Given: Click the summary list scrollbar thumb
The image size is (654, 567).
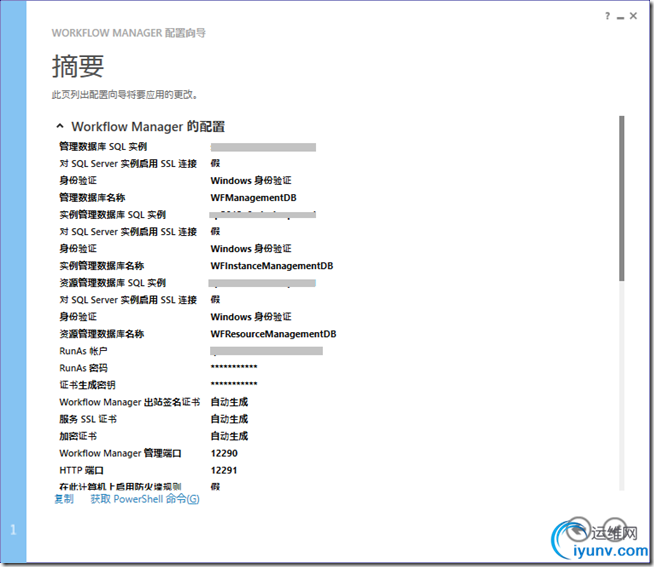Looking at the screenshot, I should click(x=621, y=198).
